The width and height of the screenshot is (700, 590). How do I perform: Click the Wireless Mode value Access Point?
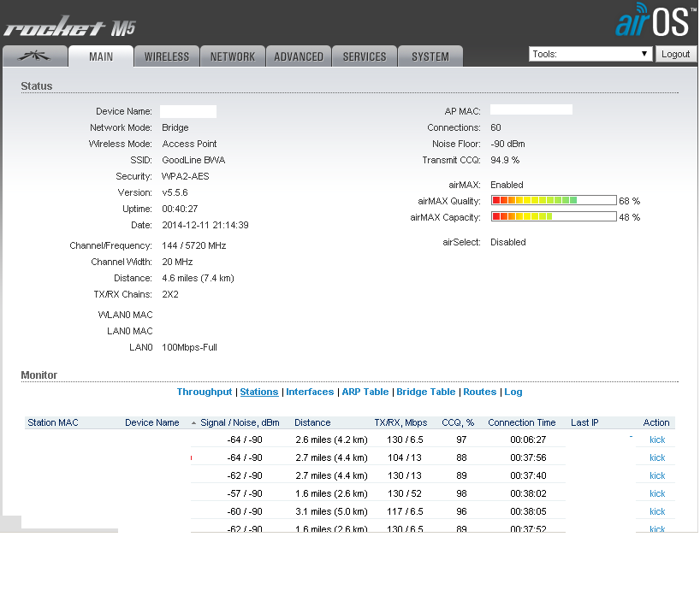(x=189, y=144)
